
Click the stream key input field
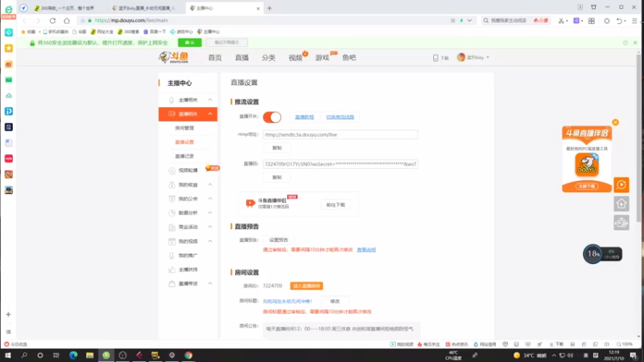coord(340,164)
